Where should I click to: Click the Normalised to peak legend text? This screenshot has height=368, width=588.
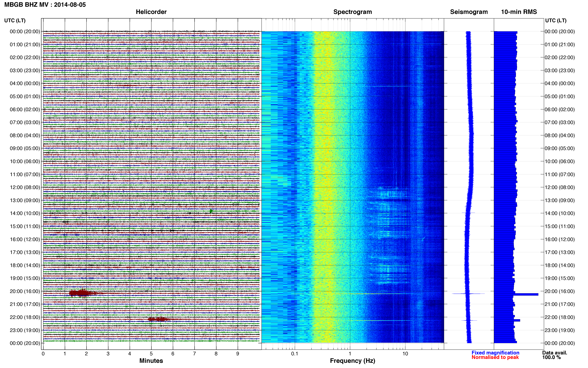click(x=495, y=357)
